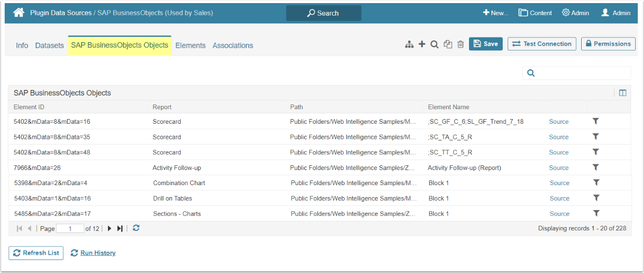The width and height of the screenshot is (644, 273).
Task: Go to the next page arrow
Action: 110,228
